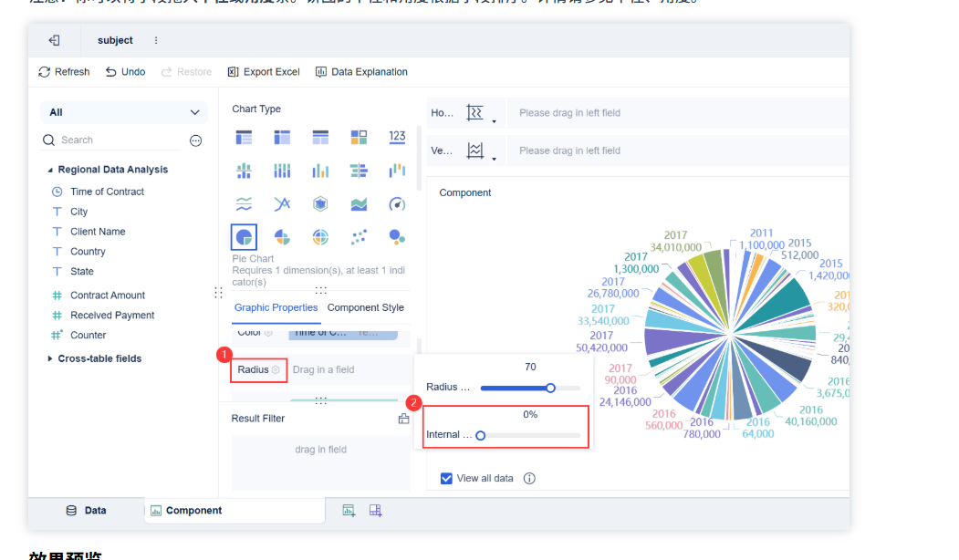Open the Result Filter icon

click(x=403, y=419)
